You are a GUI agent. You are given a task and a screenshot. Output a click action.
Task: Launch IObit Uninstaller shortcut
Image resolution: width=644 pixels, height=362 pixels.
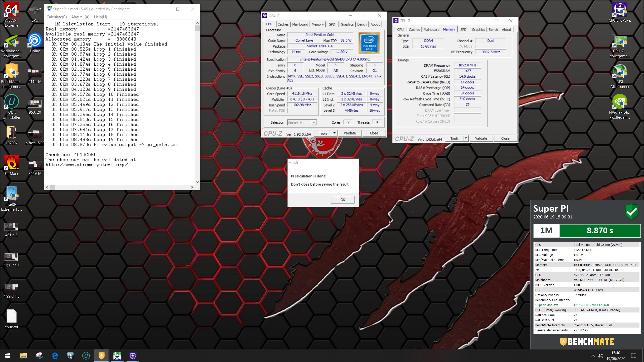click(x=12, y=107)
